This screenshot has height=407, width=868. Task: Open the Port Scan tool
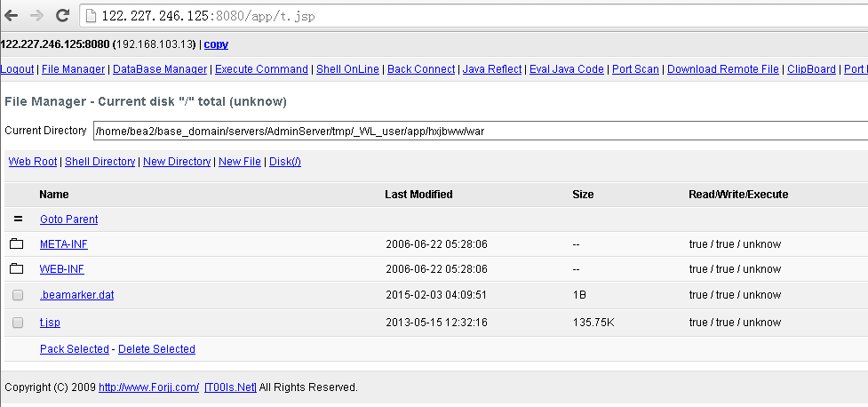point(635,69)
